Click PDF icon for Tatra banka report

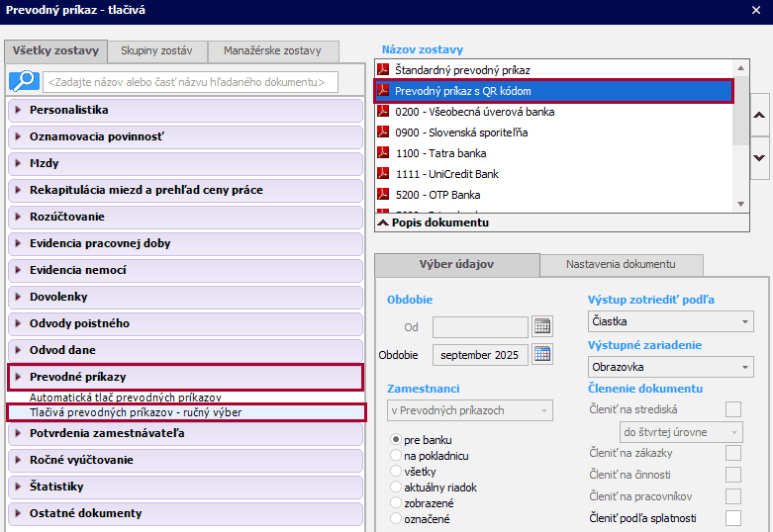384,153
